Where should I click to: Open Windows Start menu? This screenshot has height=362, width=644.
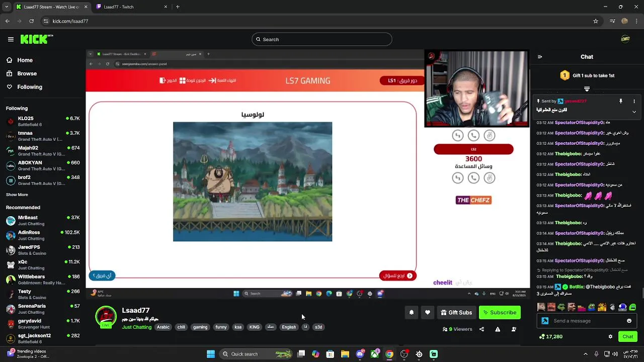click(x=210, y=354)
